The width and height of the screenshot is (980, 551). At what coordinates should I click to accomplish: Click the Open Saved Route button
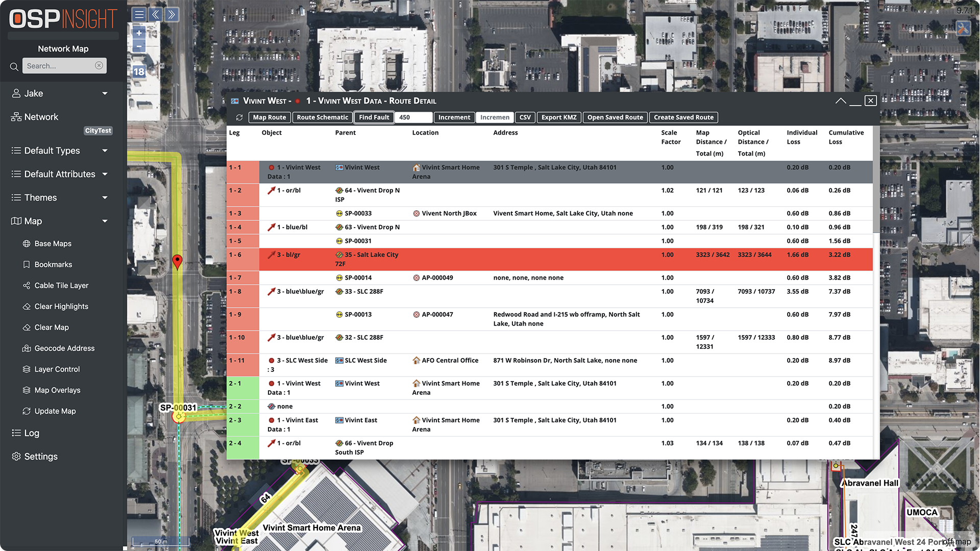tap(615, 117)
